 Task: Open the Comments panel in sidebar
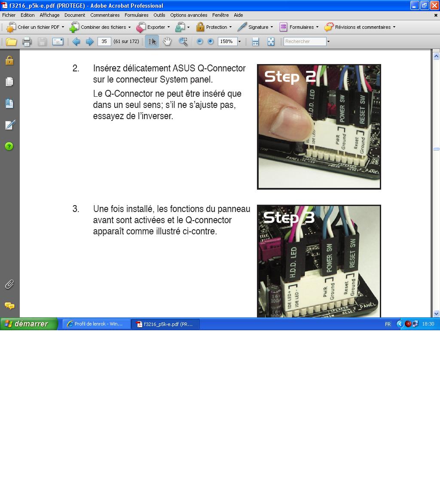coord(9,306)
